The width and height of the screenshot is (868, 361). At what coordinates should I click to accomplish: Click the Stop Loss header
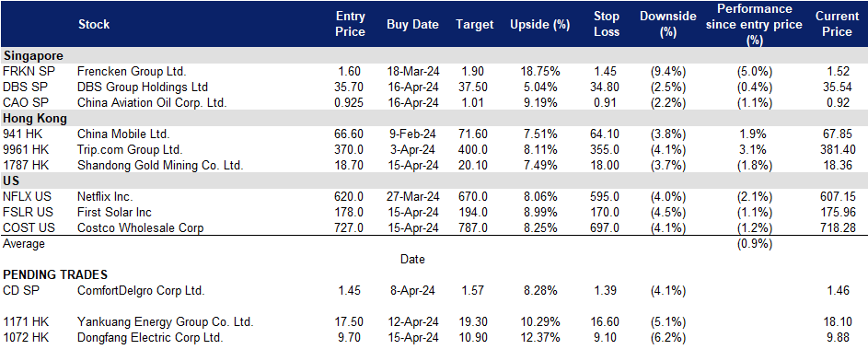[607, 24]
